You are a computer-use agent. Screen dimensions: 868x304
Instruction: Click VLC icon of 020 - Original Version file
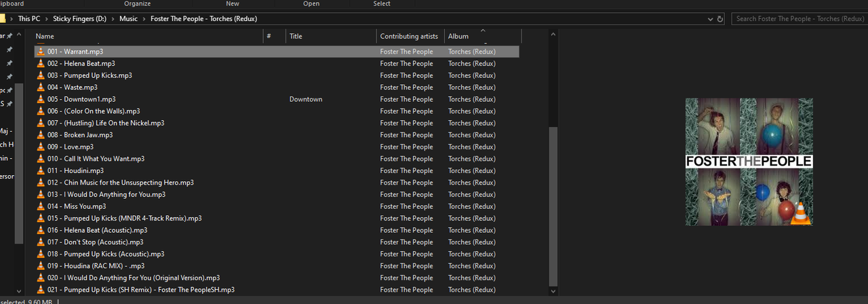point(41,278)
